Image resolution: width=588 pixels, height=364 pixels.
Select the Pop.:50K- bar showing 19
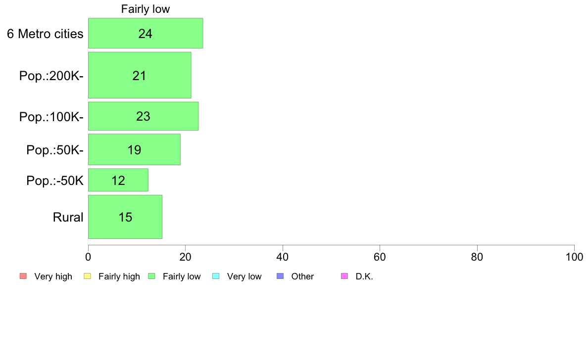pos(134,149)
